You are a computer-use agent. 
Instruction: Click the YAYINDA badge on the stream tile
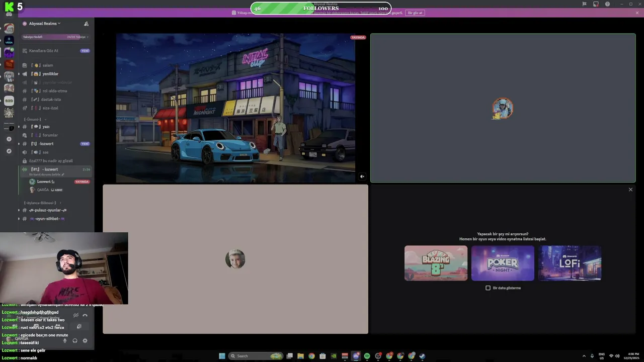coord(358,37)
